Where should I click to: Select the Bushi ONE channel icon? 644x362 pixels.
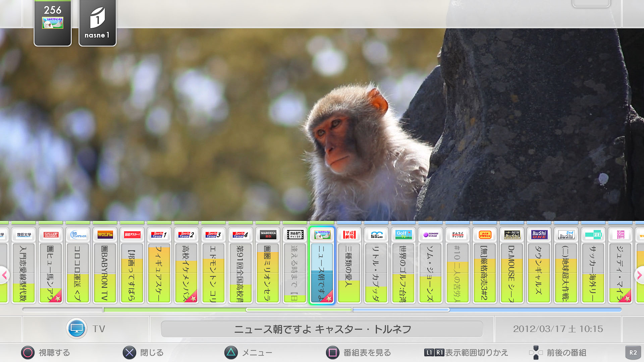tap(539, 235)
